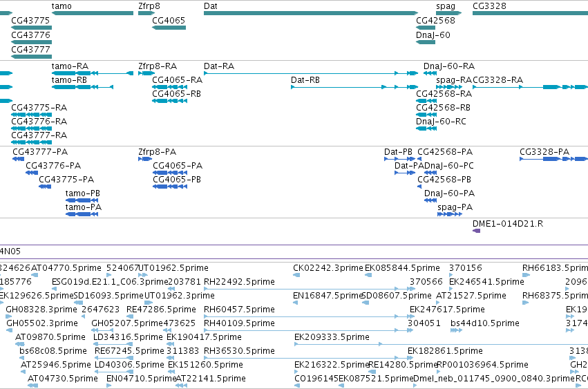The height and width of the screenshot is (389, 588).
Task: Select the Dat-RB transcript label
Action: (305, 80)
